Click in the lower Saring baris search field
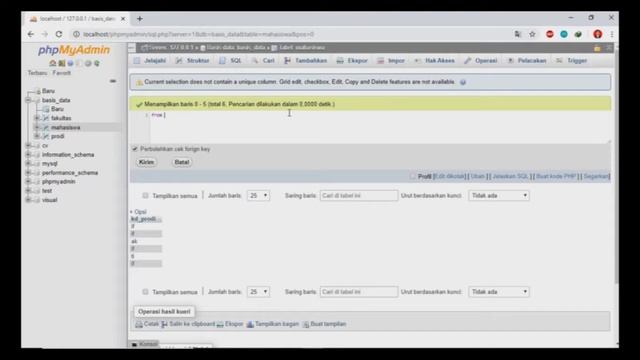Image resolution: width=640 pixels, height=360 pixels. point(359,292)
